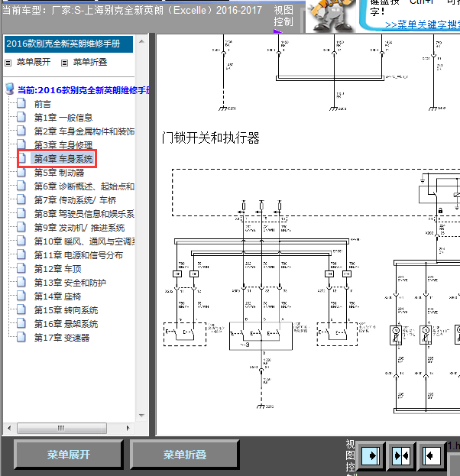The image size is (460, 476).
Task: Click the 门锁开关和执行器 diagram title
Action: [211, 138]
